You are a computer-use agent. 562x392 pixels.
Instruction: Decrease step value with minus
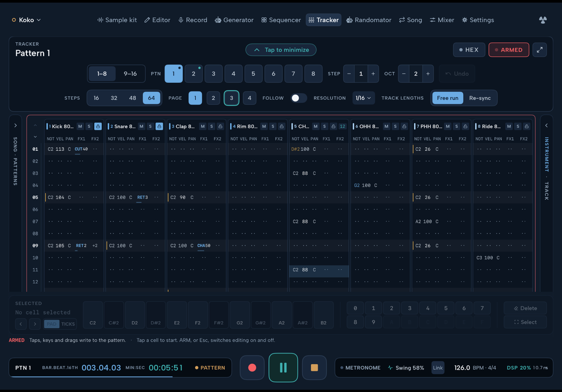349,74
